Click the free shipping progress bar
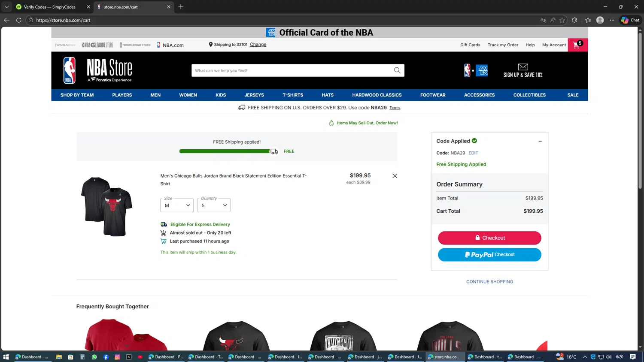The height and width of the screenshot is (362, 644). pos(229,151)
